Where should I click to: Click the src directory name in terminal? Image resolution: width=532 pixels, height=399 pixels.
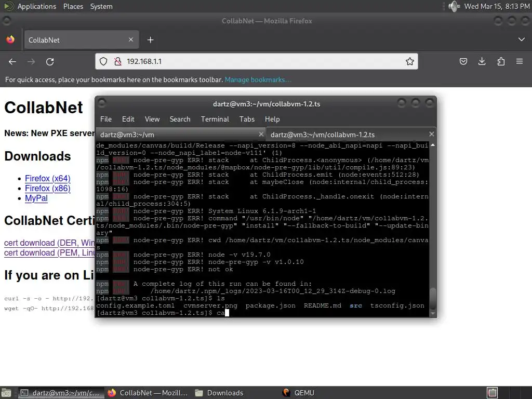[356, 305]
